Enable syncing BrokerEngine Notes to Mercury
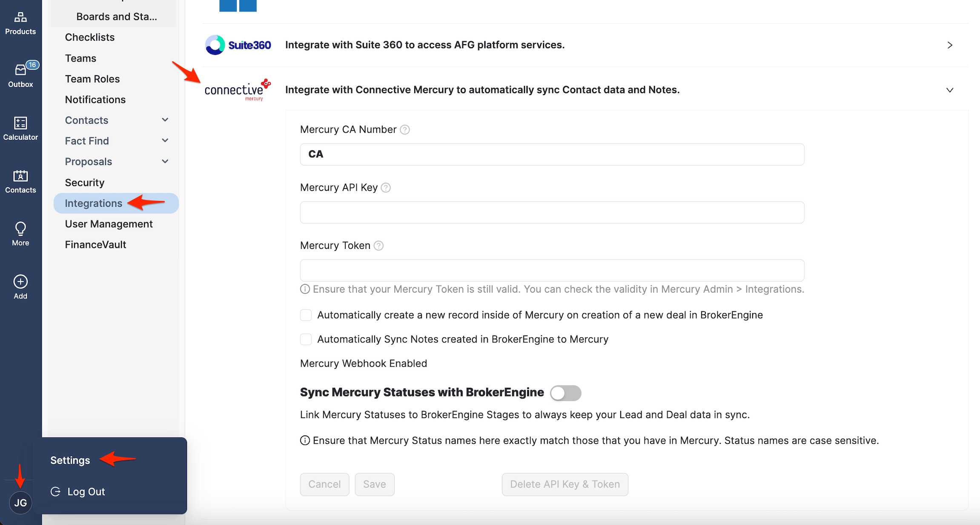 tap(306, 339)
